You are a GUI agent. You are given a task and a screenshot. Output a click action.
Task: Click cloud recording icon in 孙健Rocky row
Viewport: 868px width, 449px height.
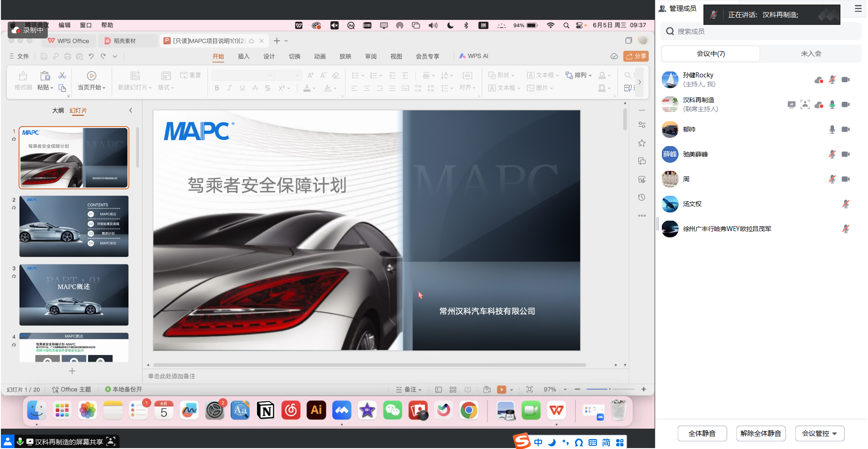coord(819,80)
